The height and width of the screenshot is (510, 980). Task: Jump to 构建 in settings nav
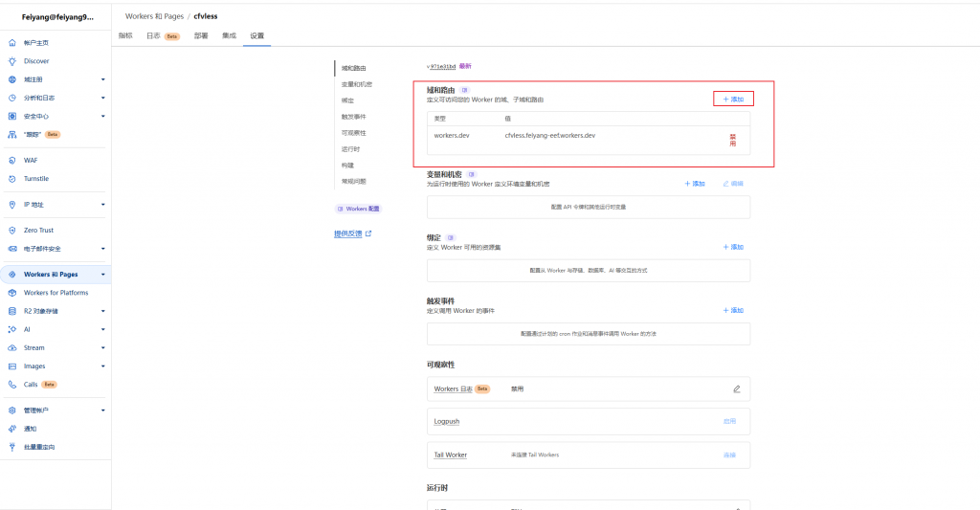[x=347, y=166]
